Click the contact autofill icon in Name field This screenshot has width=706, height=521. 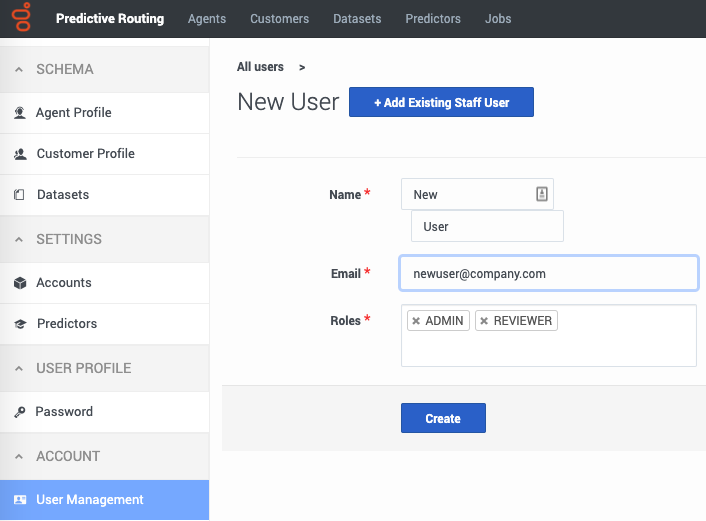pyautogui.click(x=542, y=194)
